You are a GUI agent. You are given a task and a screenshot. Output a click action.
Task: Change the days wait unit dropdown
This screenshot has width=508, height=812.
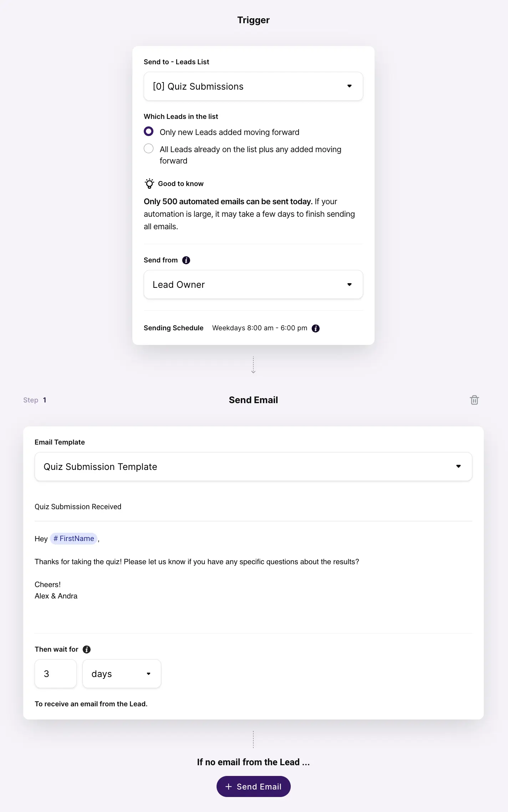tap(122, 674)
